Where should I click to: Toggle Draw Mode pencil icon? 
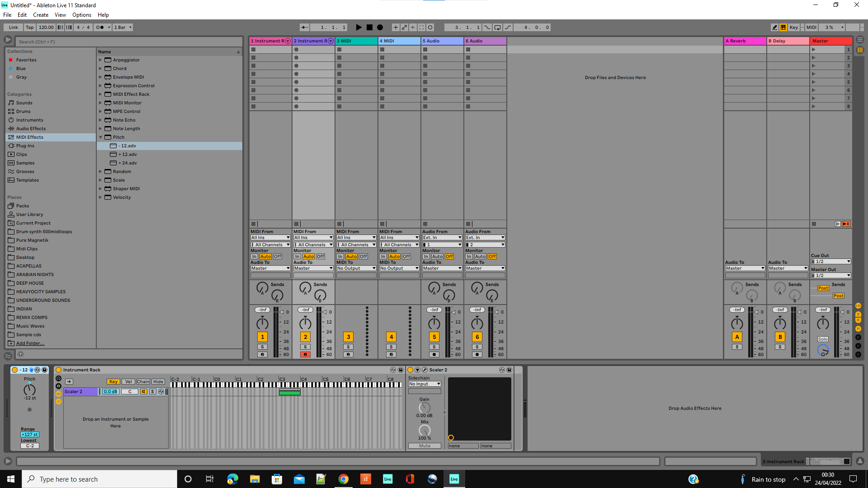tap(774, 28)
